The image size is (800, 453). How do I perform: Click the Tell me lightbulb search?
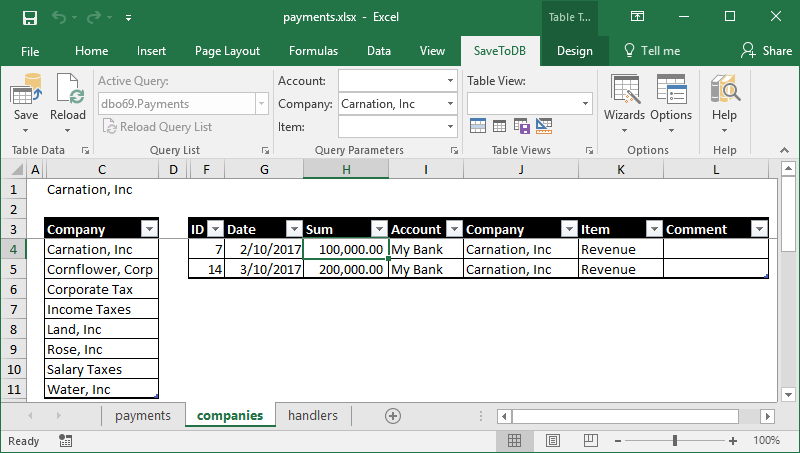click(652, 51)
